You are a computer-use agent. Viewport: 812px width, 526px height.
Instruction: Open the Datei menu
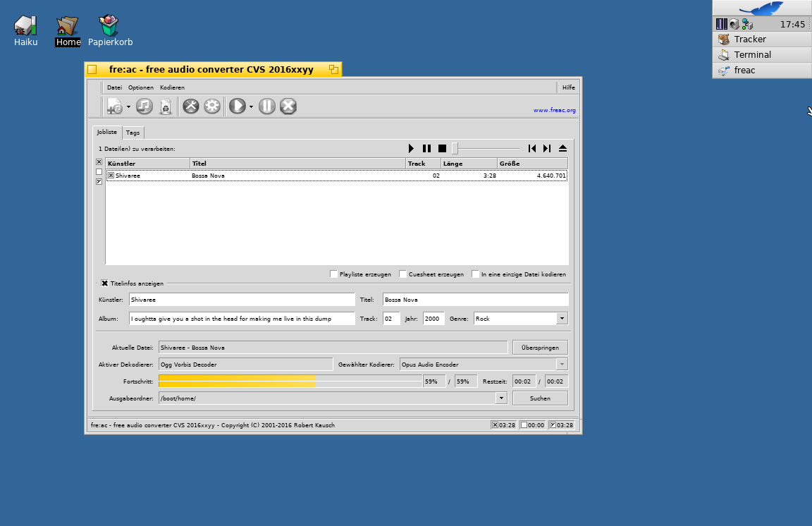(114, 87)
